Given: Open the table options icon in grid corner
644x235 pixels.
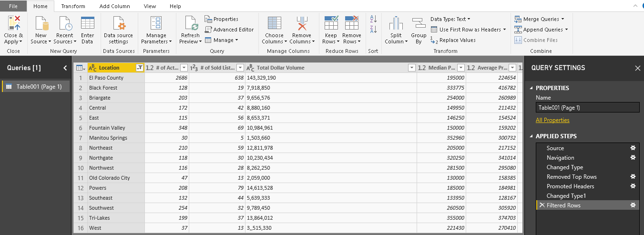Looking at the screenshot, I should [x=80, y=68].
